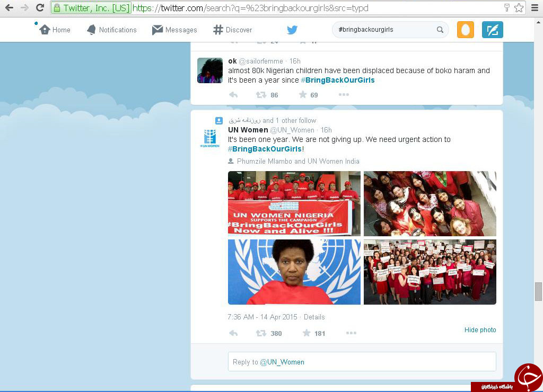
Task: Reply to sailorfemme's tweet
Action: 233,95
